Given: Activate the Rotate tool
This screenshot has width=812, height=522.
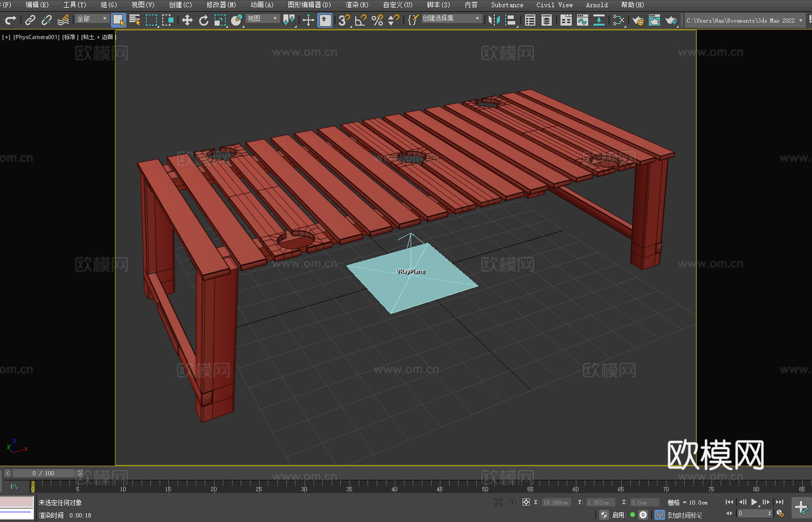Looking at the screenshot, I should (x=204, y=20).
